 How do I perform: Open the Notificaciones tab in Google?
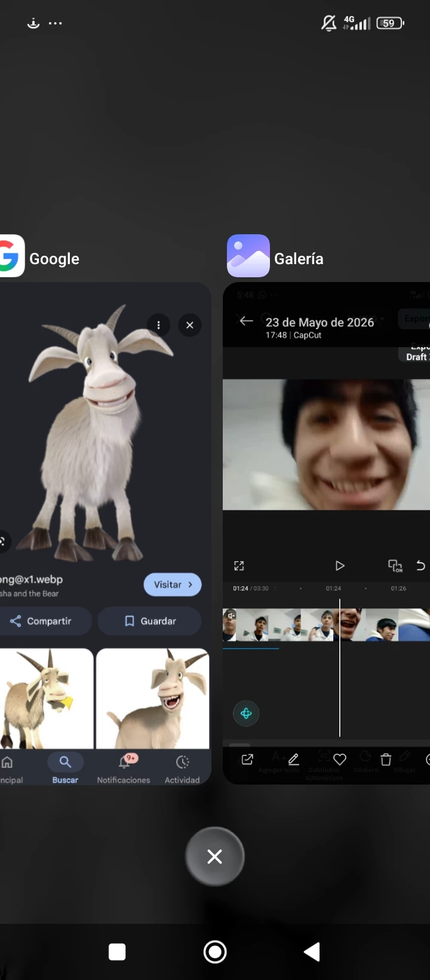click(x=124, y=768)
